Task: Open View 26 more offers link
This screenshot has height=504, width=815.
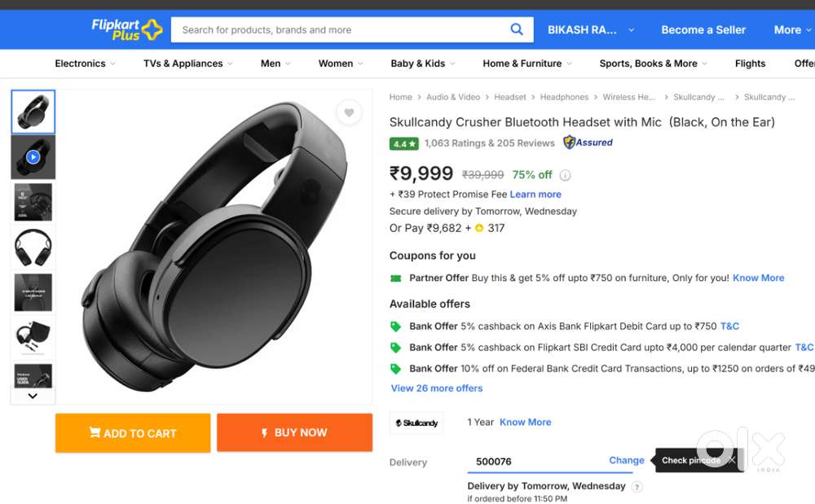Action: (437, 388)
